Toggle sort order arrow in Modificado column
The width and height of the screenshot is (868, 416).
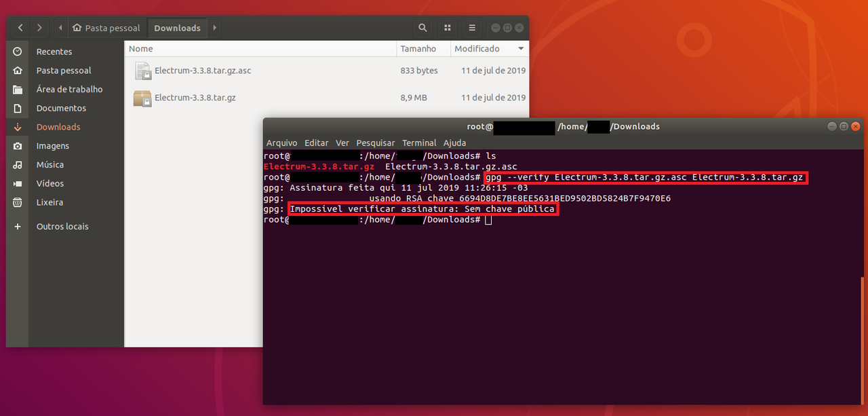click(521, 49)
